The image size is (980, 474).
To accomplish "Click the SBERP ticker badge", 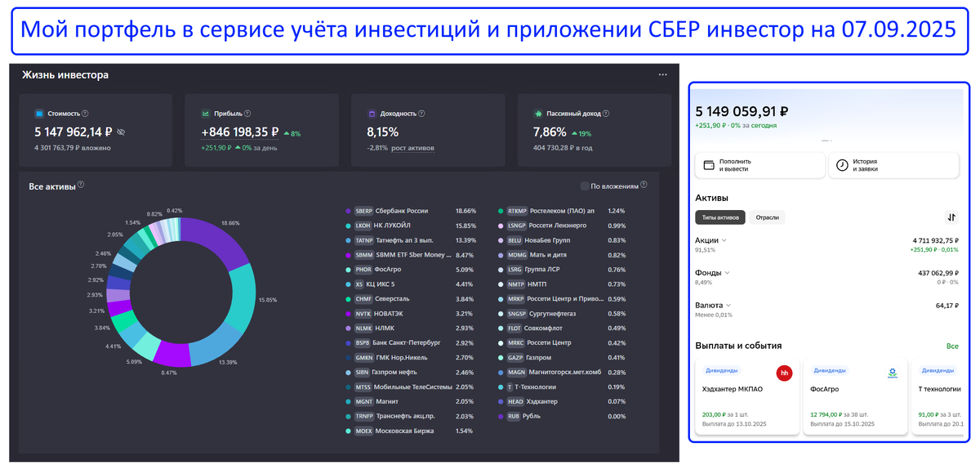I will click(x=363, y=211).
